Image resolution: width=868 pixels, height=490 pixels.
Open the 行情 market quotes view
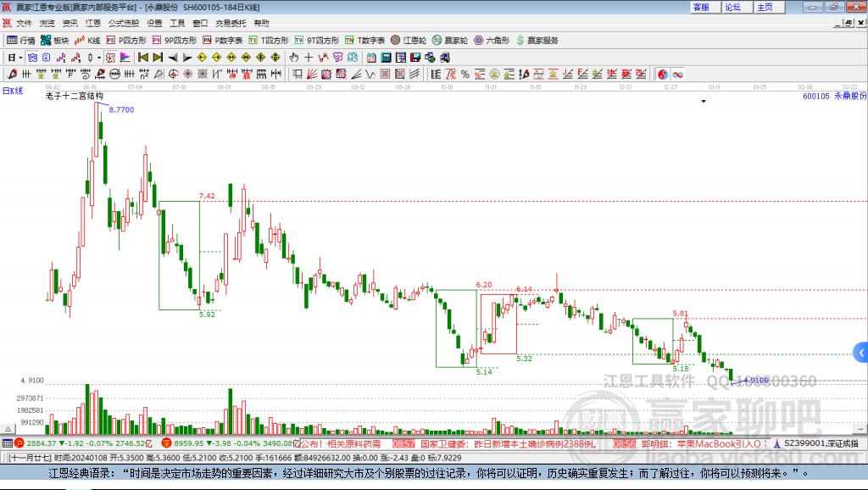point(21,41)
